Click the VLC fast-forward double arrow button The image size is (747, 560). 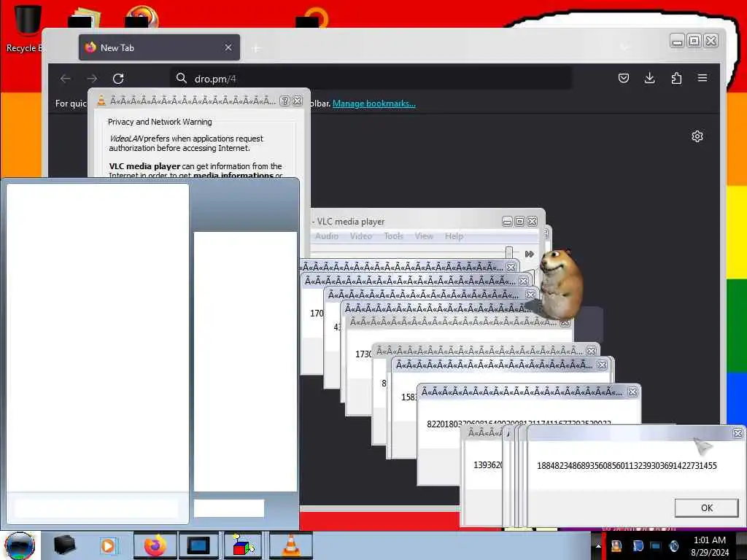(530, 254)
